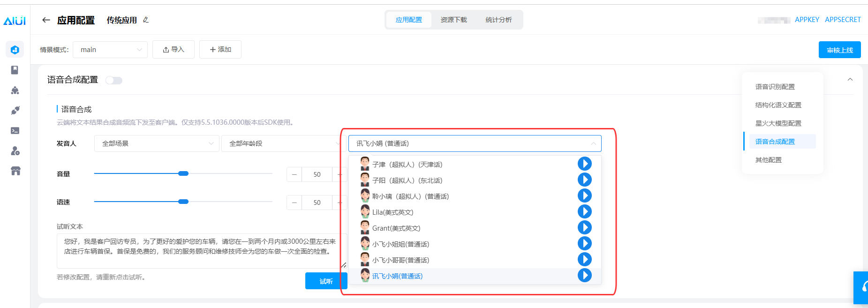Decrease 语速 with the minus button
This screenshot has width=868, height=308.
[x=294, y=203]
